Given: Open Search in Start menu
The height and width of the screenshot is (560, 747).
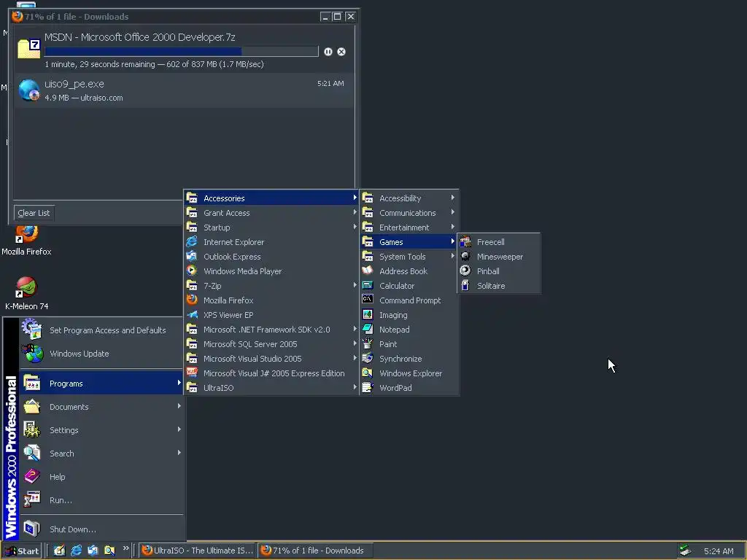Looking at the screenshot, I should coord(101,454).
